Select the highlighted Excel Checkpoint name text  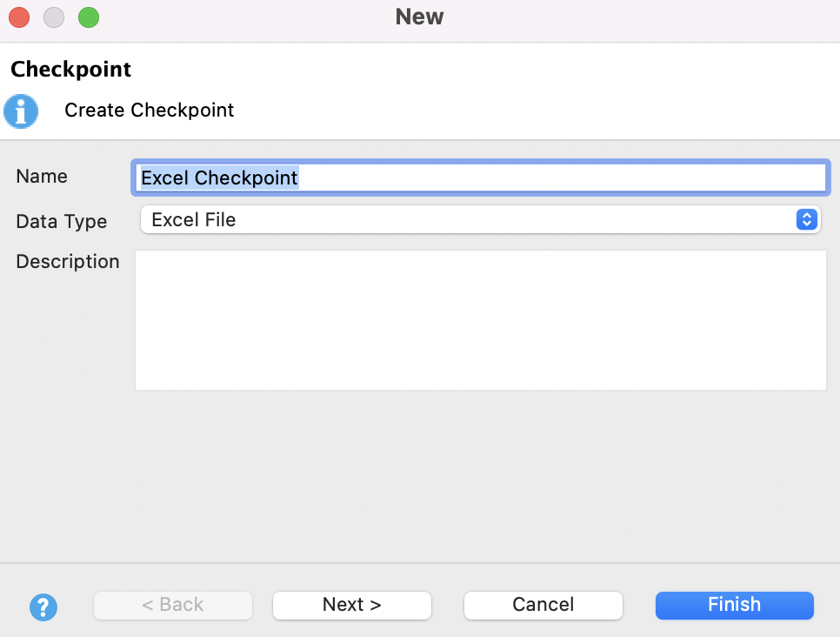click(219, 178)
